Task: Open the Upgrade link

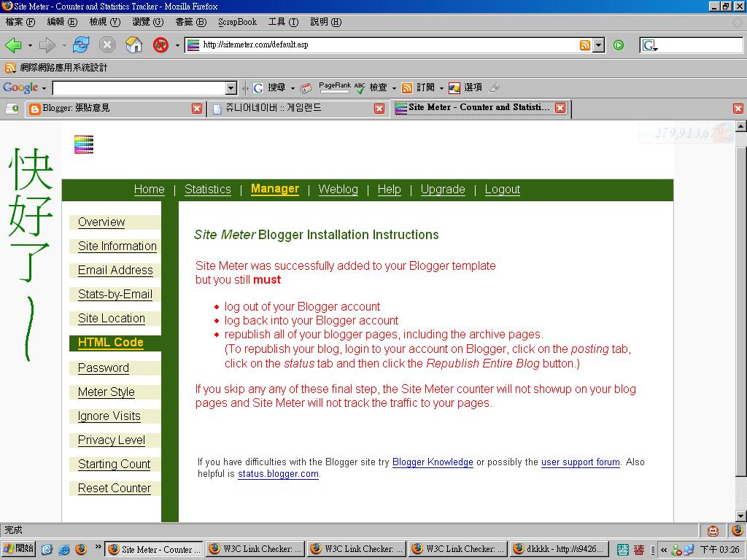Action: coord(443,190)
